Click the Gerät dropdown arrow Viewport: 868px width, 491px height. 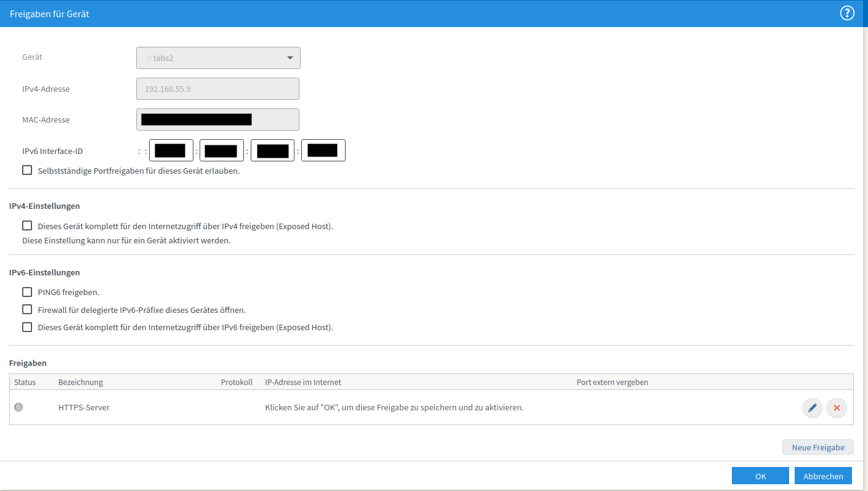click(x=290, y=58)
